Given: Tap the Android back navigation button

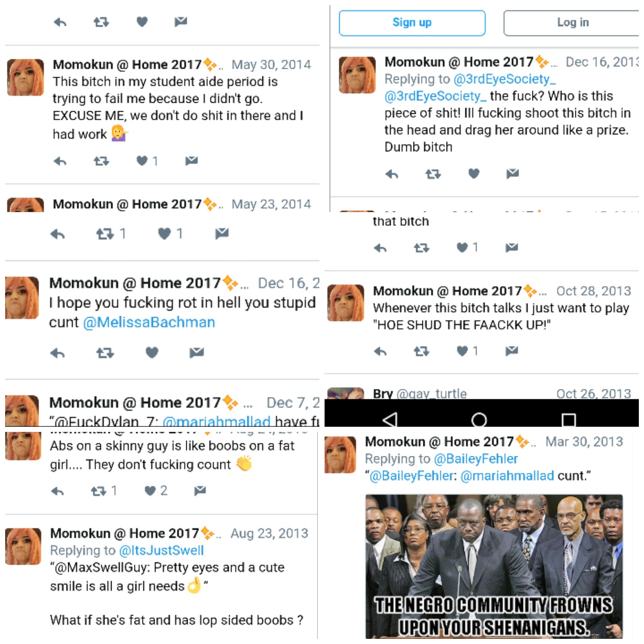Looking at the screenshot, I should (x=390, y=419).
